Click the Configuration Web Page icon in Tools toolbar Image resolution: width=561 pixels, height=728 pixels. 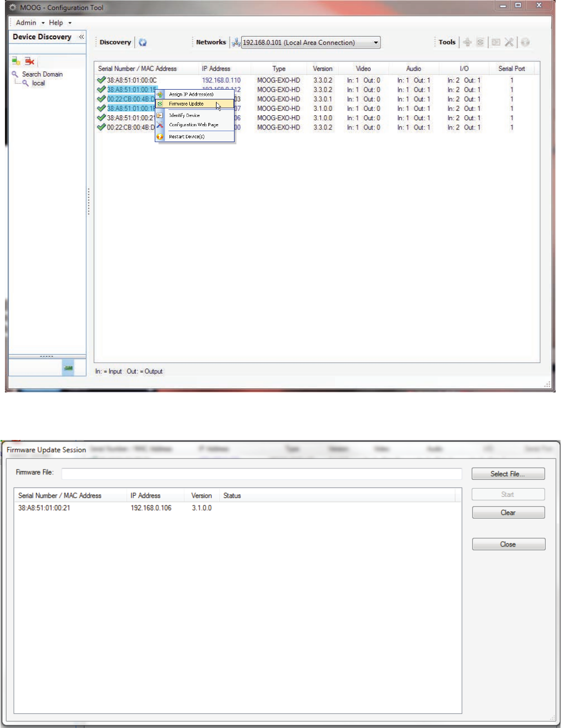(509, 42)
